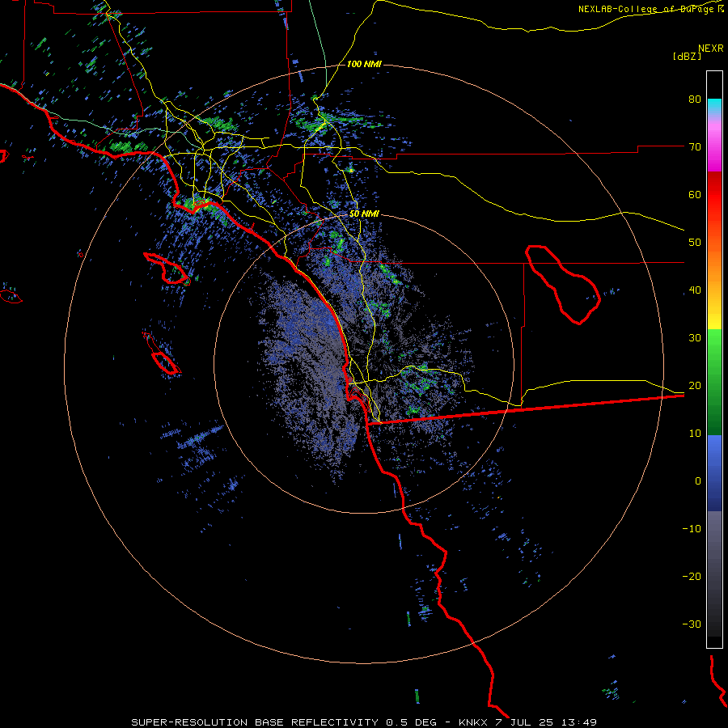Click the 50 NMI range ring label

click(364, 214)
